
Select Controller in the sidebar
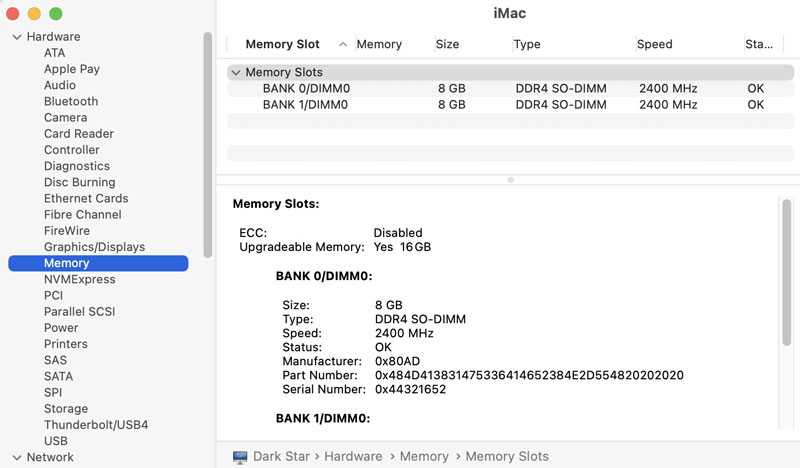tap(71, 150)
